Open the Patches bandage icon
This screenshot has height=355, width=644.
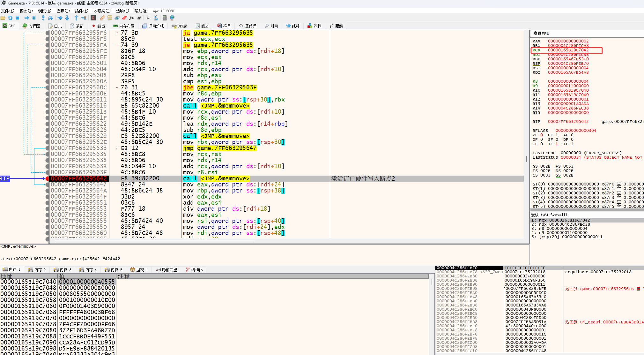102,18
